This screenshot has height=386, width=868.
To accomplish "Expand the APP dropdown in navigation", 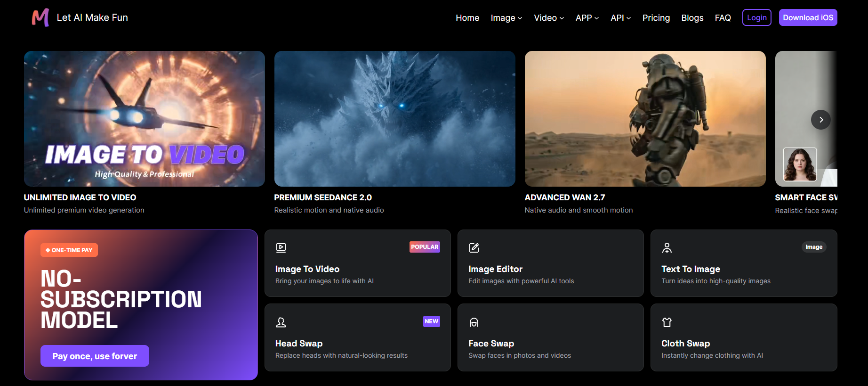I will (x=587, y=18).
